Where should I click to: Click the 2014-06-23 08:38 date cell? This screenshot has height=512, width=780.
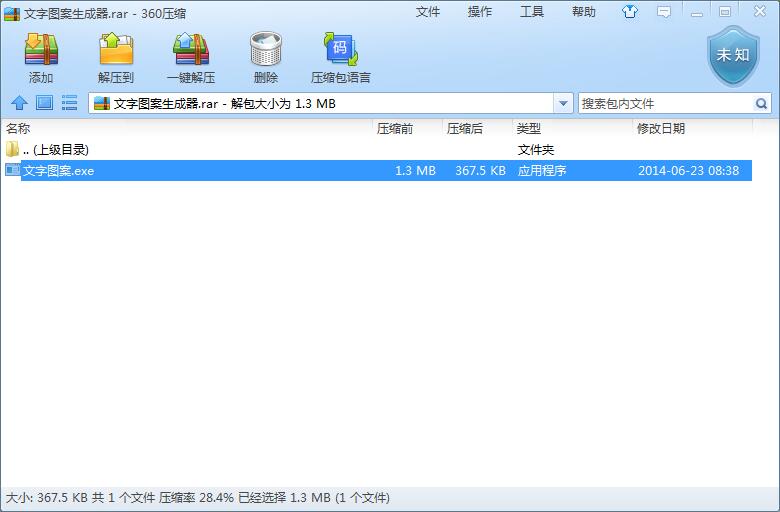(688, 171)
